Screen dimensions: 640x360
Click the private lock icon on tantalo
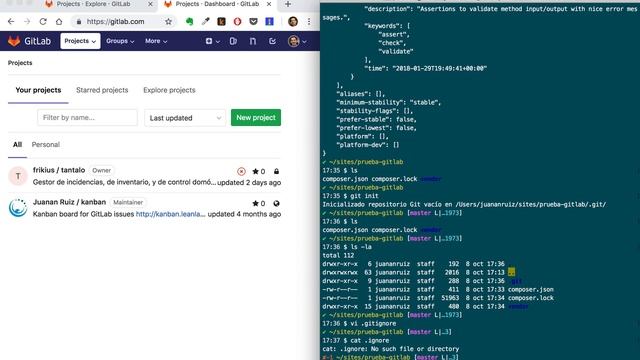[x=276, y=171]
